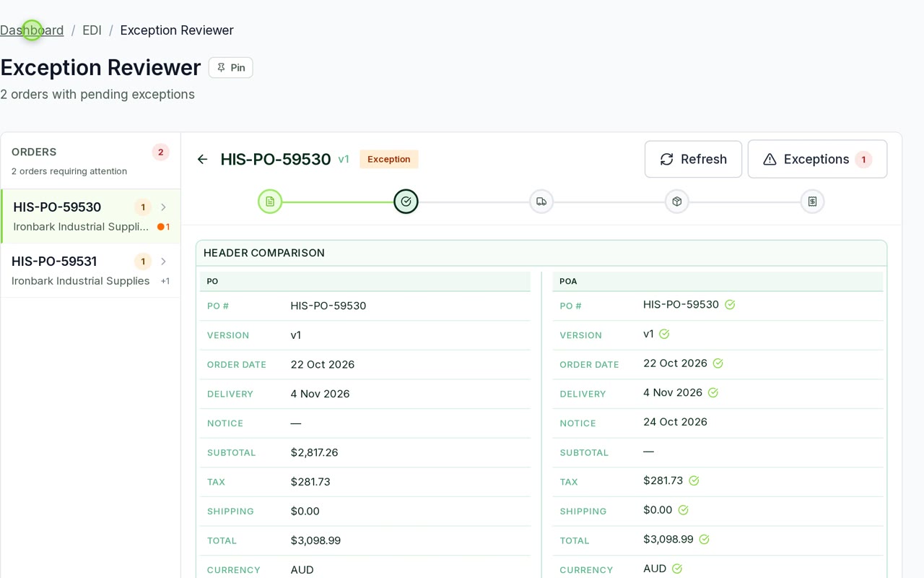
Task: Click the POA notice date 24 Oct 2026
Action: pos(675,422)
